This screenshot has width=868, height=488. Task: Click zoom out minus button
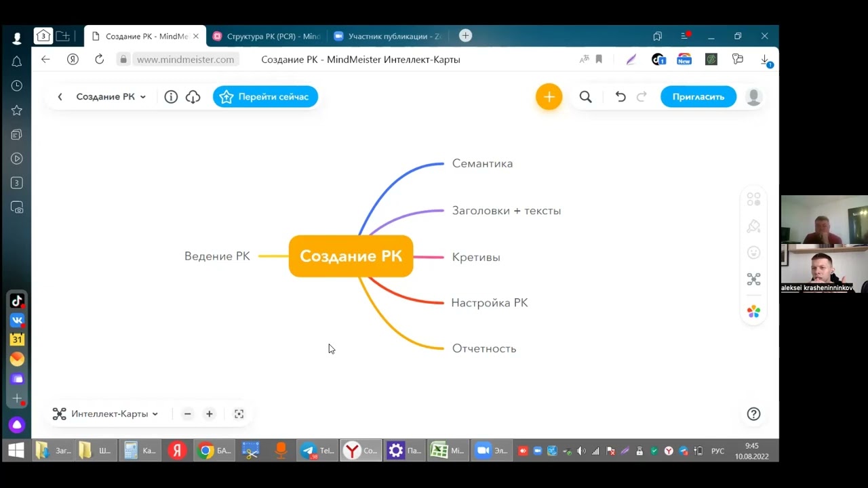click(x=188, y=414)
